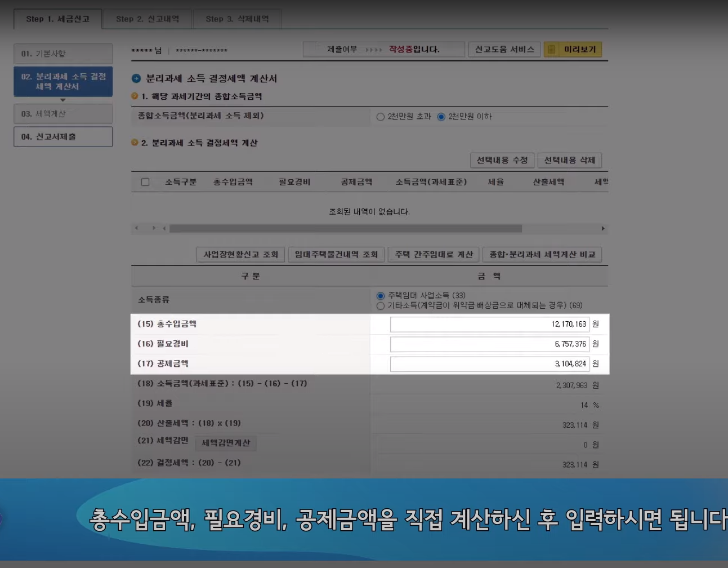Click the document icon on 미리보기 button
Viewport: 728px width, 568px height.
pos(552,50)
